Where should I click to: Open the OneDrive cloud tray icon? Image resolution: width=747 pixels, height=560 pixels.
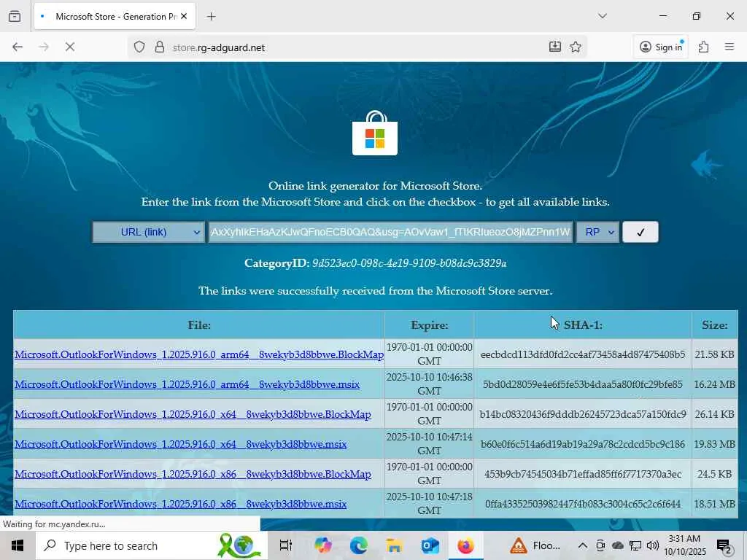[x=617, y=545]
